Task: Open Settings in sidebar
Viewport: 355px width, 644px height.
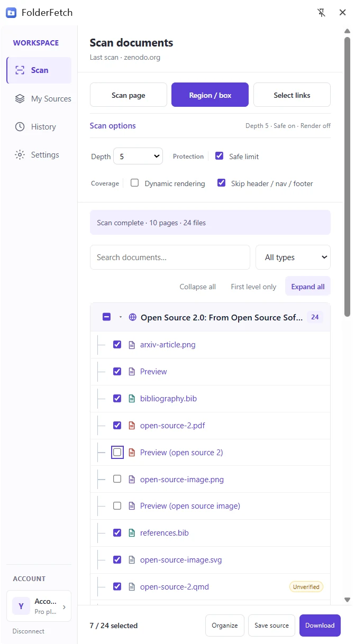Action: pos(39,155)
